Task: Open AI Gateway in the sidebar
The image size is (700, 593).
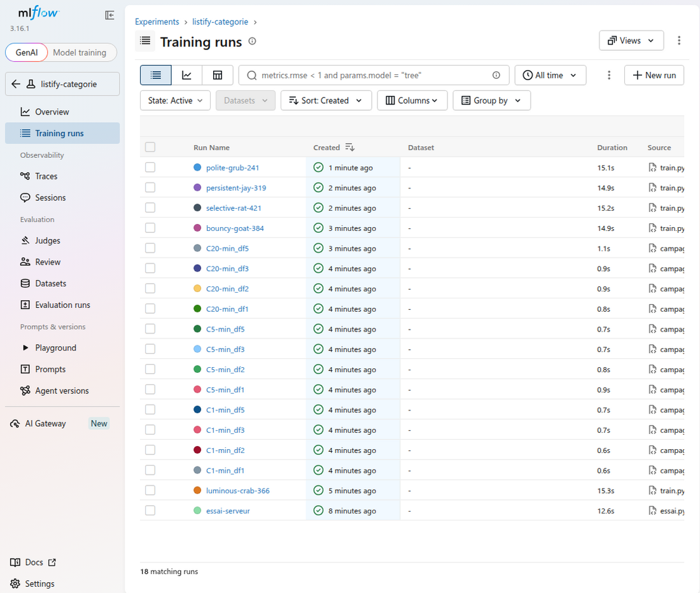Action: [62, 424]
